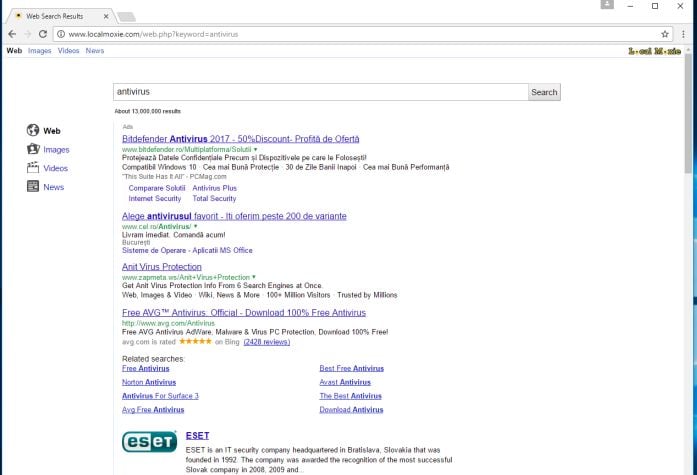Image resolution: width=697 pixels, height=475 pixels.
Task: Close the Web Search Results tab
Action: pos(106,16)
